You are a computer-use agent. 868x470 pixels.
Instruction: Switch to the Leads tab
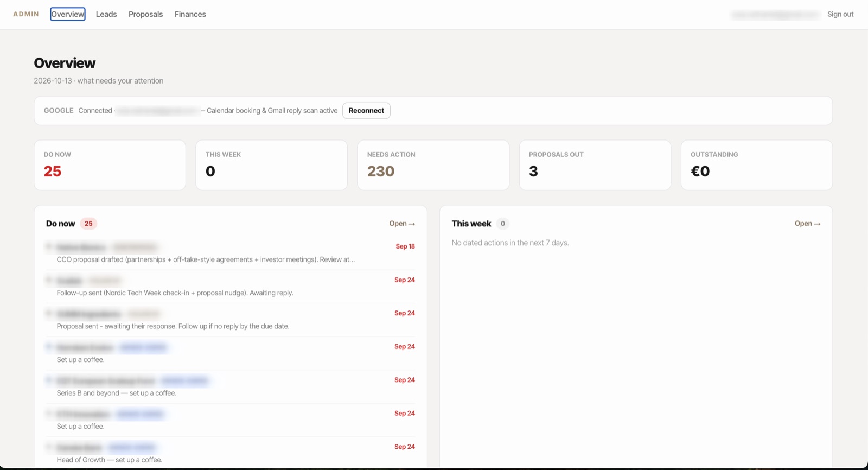(x=106, y=14)
